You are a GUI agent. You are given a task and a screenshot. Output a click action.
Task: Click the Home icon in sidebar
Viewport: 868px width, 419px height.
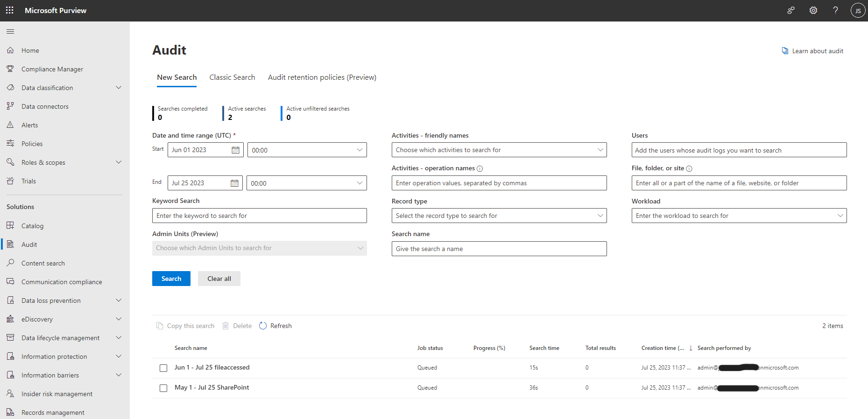[10, 50]
